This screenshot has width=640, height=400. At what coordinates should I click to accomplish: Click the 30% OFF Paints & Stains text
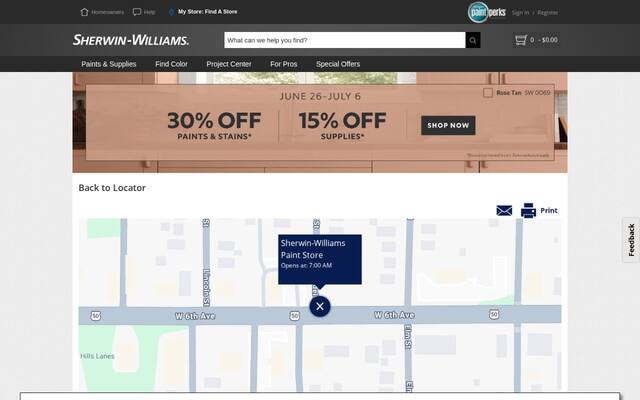click(214, 126)
